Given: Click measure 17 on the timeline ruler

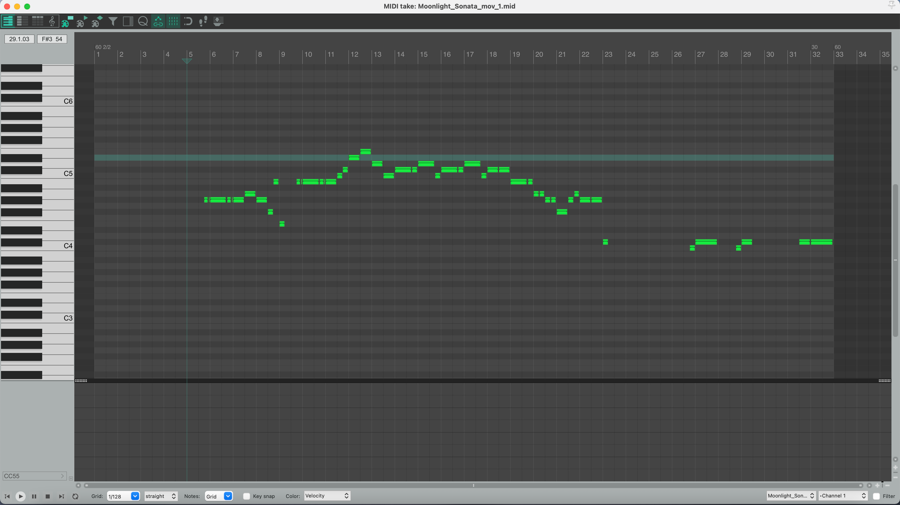Looking at the screenshot, I should [x=470, y=55].
